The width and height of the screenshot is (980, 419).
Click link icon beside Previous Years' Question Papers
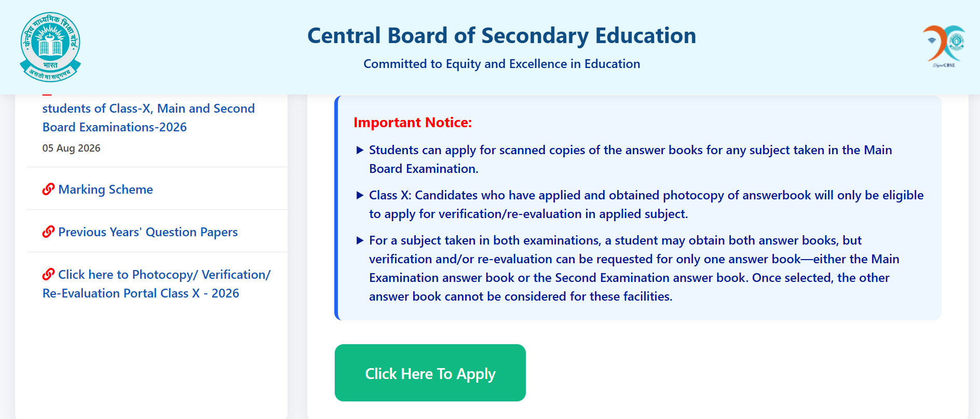48,232
